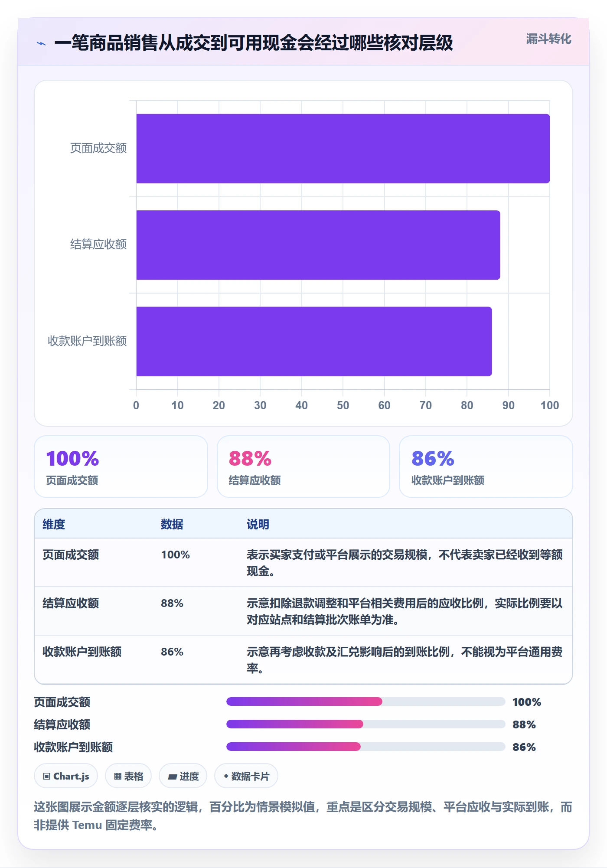The height and width of the screenshot is (868, 607).
Task: Select the 100% value in the table
Action: click(x=176, y=555)
